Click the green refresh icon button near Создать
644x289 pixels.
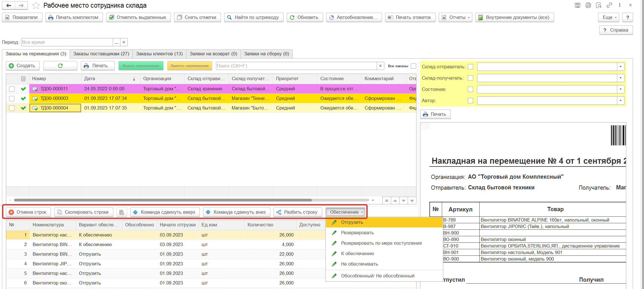(60, 66)
